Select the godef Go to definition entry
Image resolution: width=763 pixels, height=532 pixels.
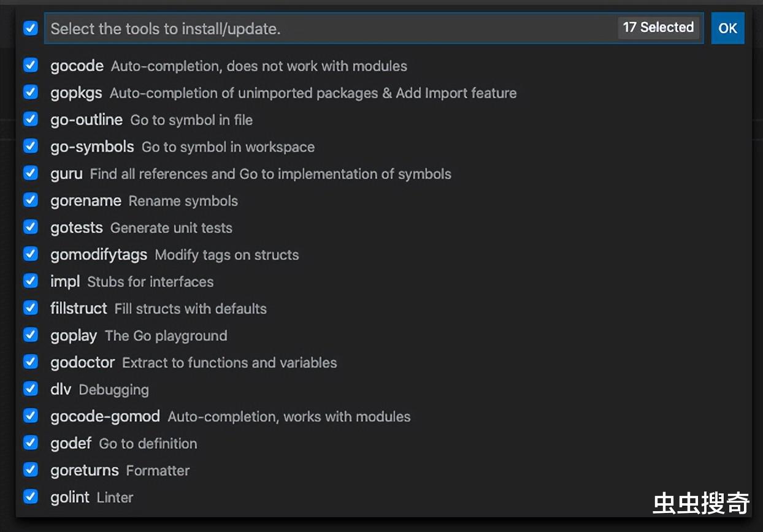click(383, 443)
